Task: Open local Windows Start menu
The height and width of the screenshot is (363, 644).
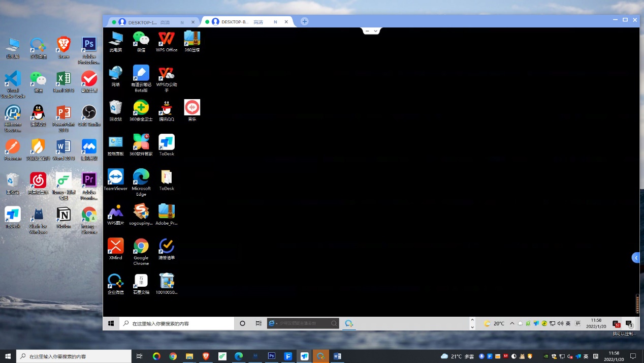Action: pyautogui.click(x=8, y=356)
